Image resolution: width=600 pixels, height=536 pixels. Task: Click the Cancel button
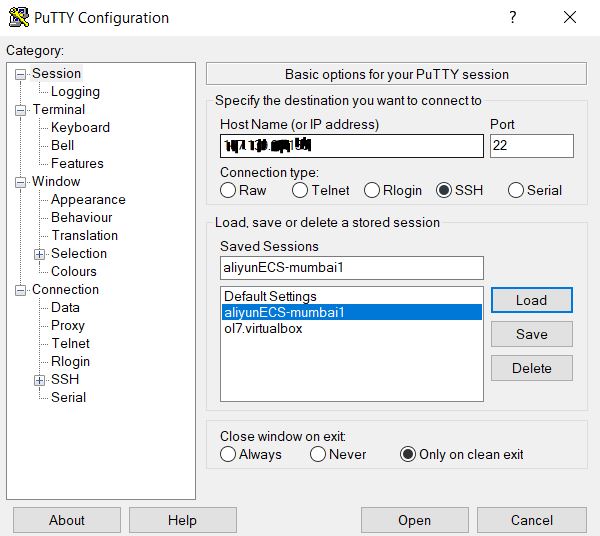[x=532, y=520]
